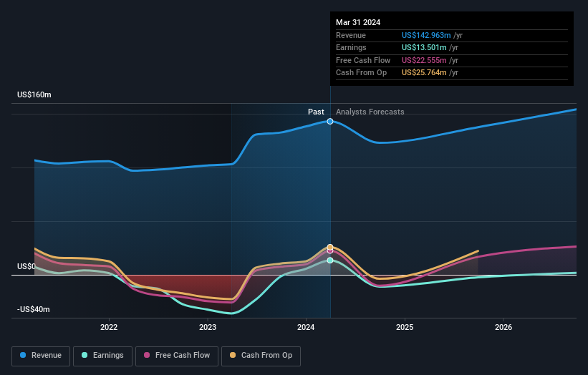Click the Cash From Op label in tooltip
This screenshot has width=588, height=375.
click(361, 73)
